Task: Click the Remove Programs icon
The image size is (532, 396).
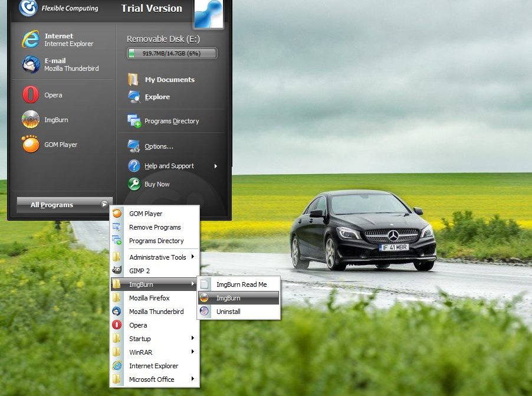Action: pyautogui.click(x=117, y=227)
